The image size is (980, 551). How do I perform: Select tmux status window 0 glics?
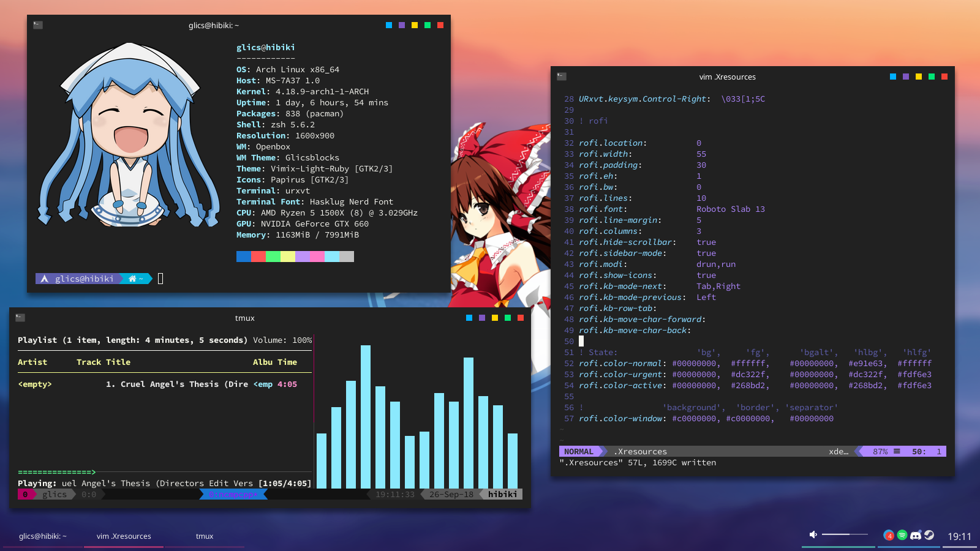tap(46, 494)
